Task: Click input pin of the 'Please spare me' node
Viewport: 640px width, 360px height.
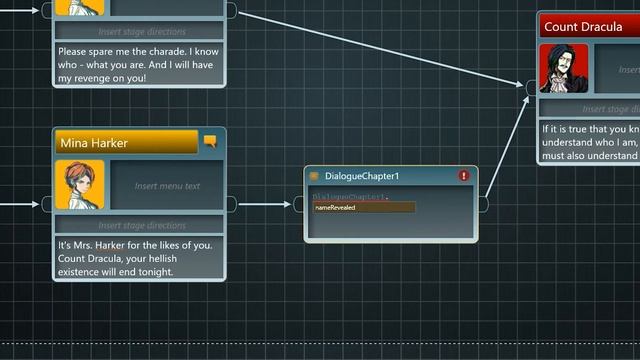Action: pyautogui.click(x=47, y=10)
